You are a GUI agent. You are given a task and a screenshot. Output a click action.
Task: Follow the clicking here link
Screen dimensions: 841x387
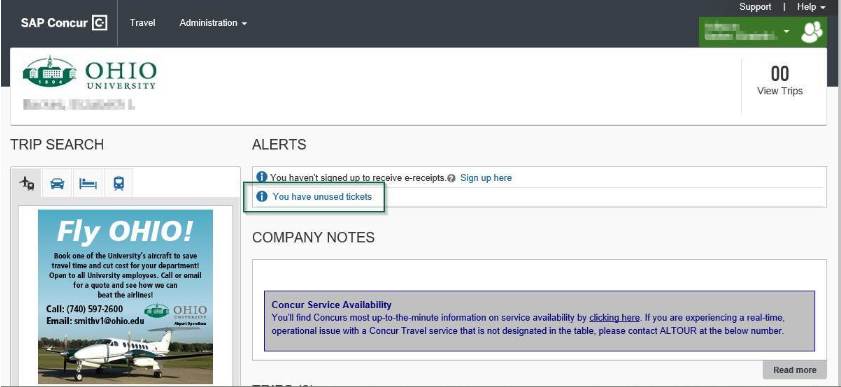point(614,317)
